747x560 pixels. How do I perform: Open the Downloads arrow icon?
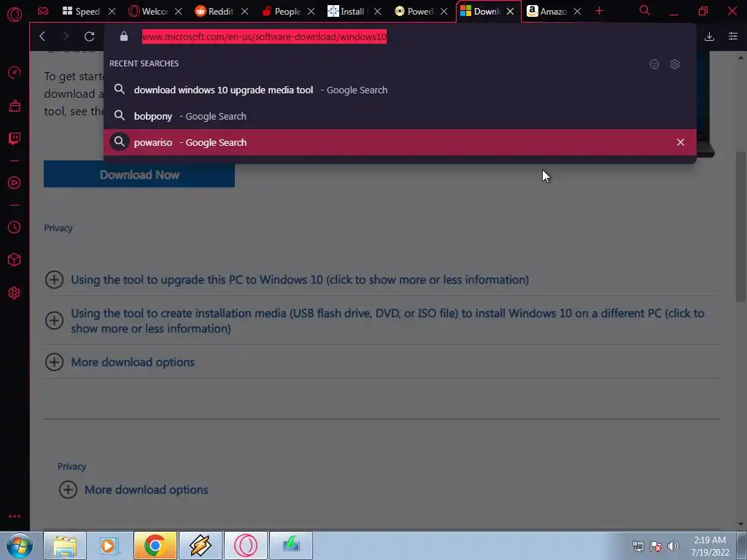click(709, 36)
